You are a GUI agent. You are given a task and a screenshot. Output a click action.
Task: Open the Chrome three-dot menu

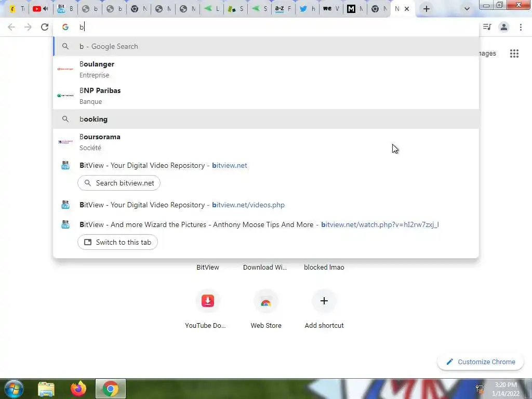521,27
